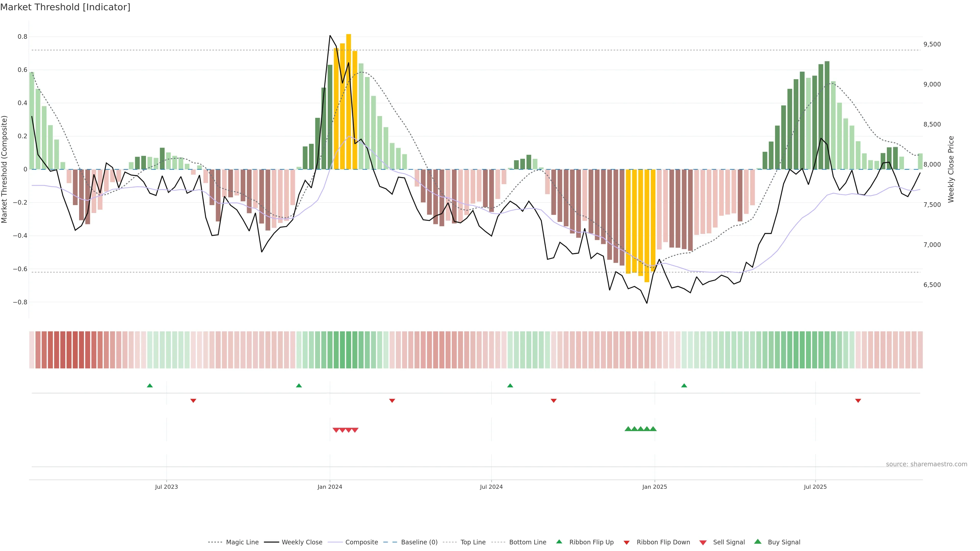Click the Ribbon Flip Down marker after Jul 2025
This screenshot has height=551, width=980.
click(x=858, y=401)
